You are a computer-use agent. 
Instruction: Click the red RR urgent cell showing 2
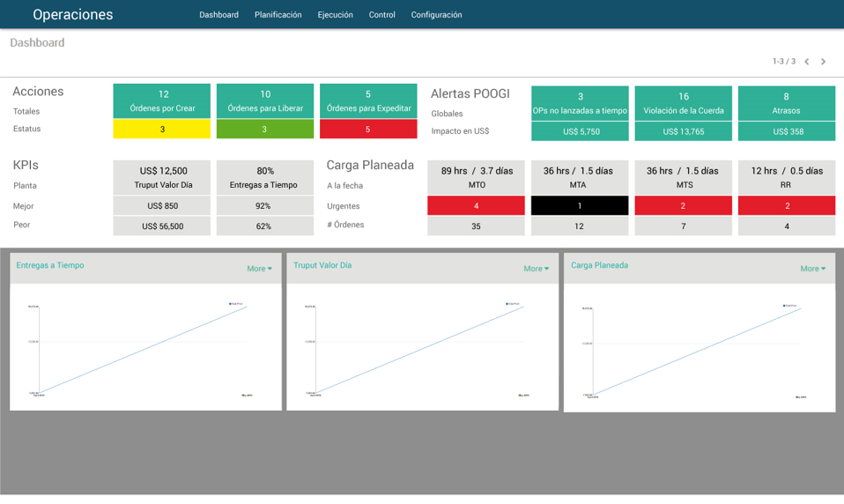[x=787, y=205]
